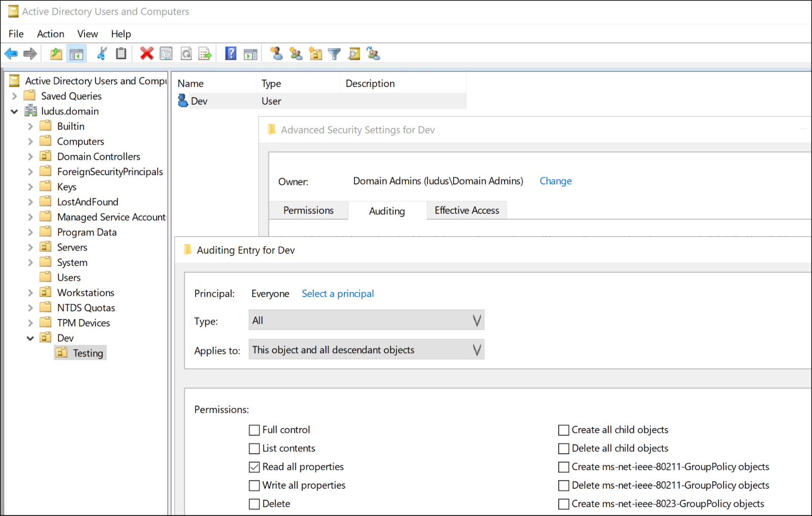Click the Up one level folder icon

(x=56, y=54)
